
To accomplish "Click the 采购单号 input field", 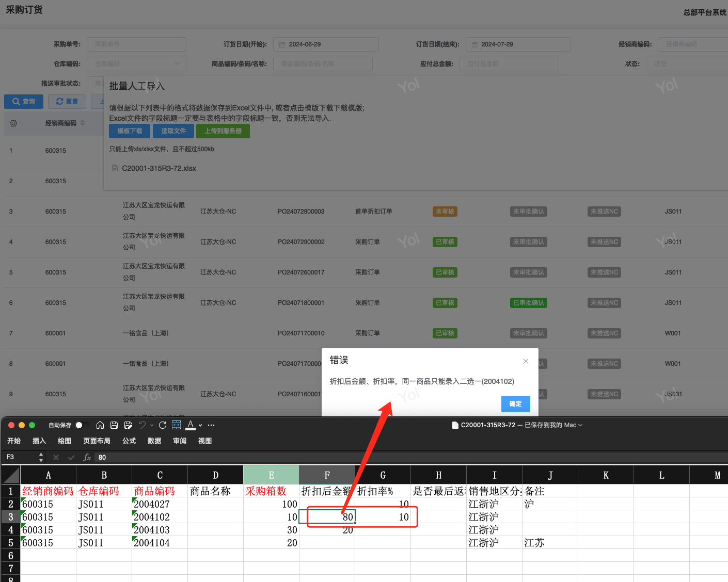I will [136, 44].
